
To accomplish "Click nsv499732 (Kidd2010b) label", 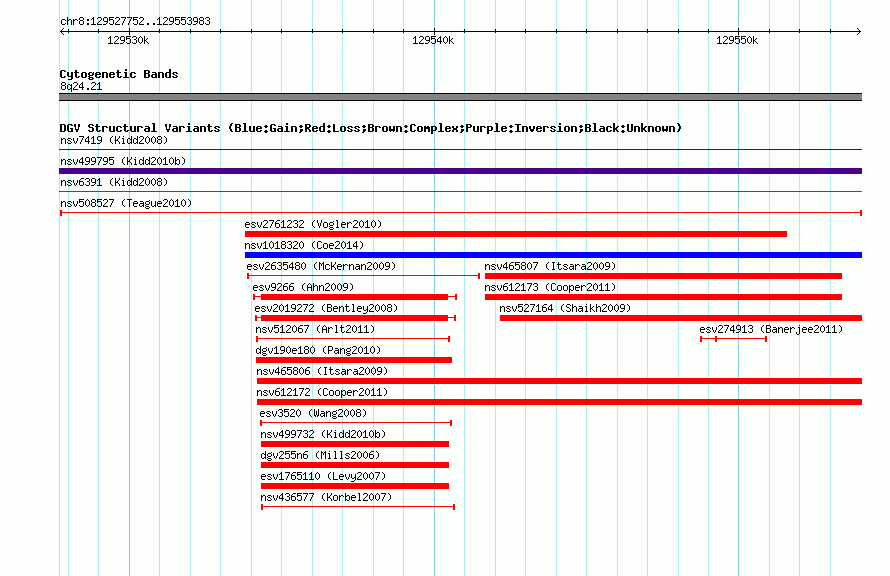I will (x=324, y=434).
